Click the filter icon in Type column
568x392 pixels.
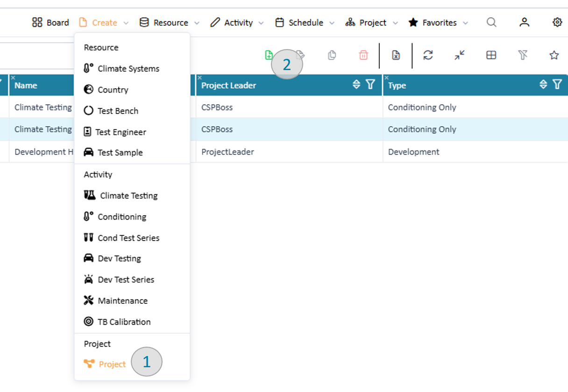click(557, 84)
